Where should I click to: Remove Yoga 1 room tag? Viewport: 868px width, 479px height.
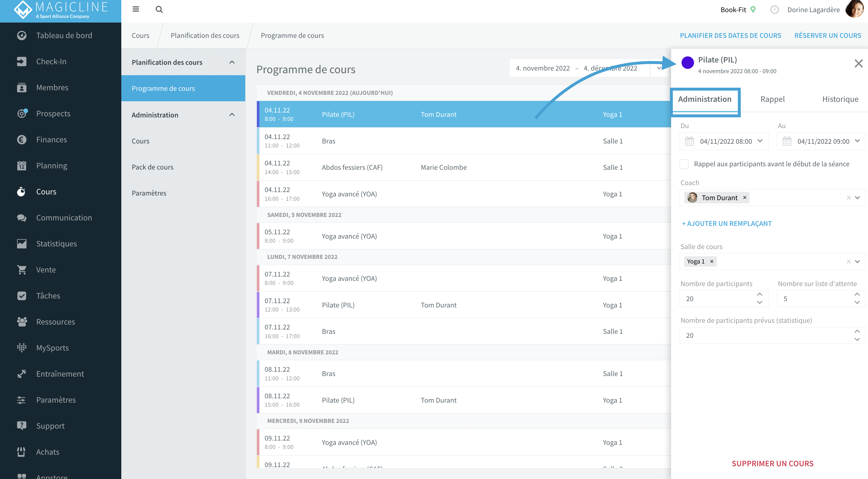712,261
